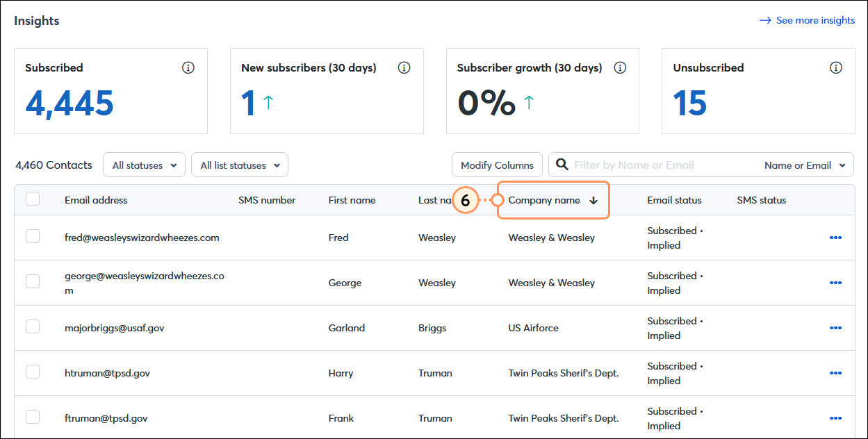Click the Modify Columns button
The width and height of the screenshot is (868, 439).
[497, 165]
